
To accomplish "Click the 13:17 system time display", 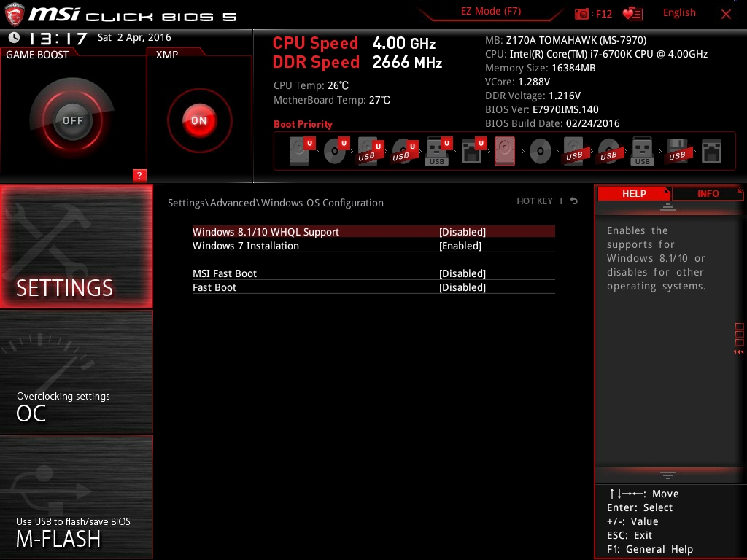I will coord(58,38).
